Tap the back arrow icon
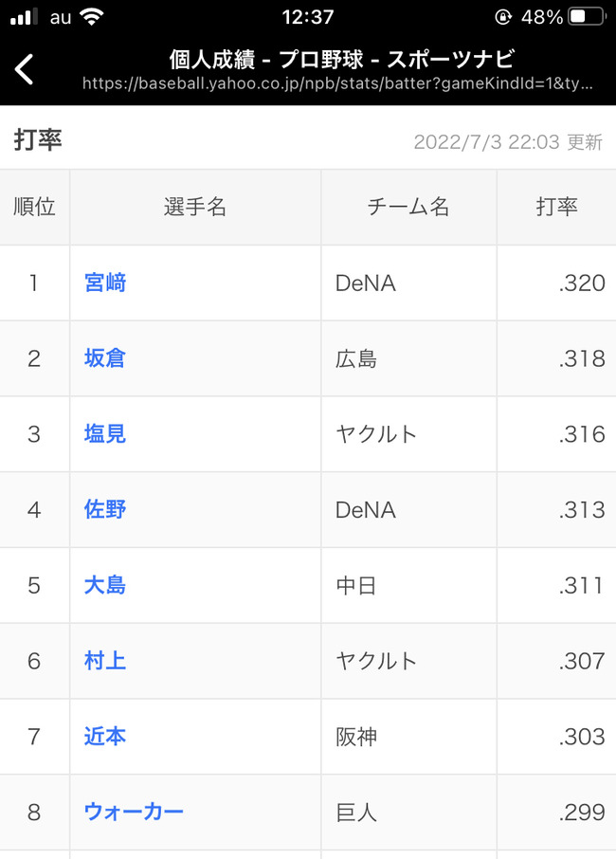The height and width of the screenshot is (859, 616). pos(24,69)
